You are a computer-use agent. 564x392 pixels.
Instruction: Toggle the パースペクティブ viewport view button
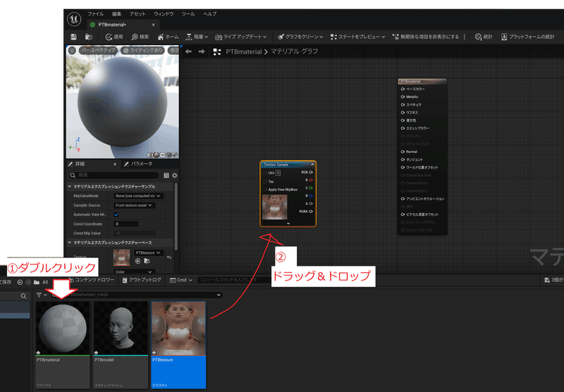point(97,51)
